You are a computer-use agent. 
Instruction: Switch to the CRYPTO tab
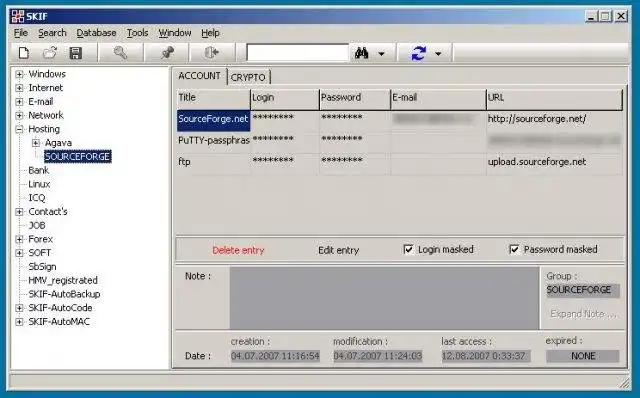coord(248,77)
